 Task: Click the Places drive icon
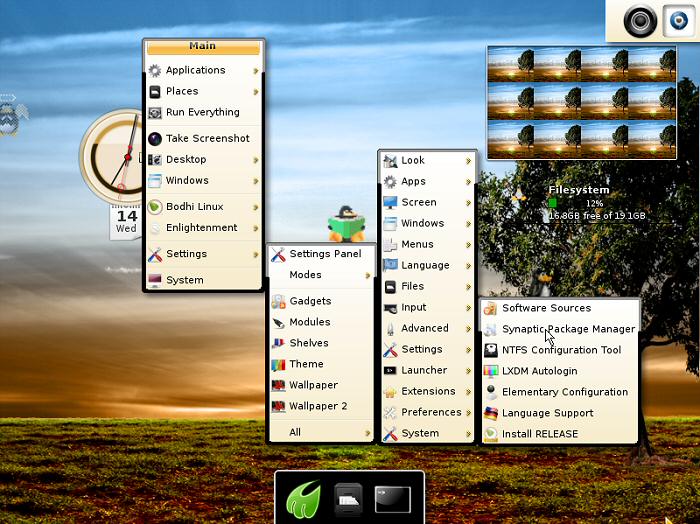click(x=154, y=91)
